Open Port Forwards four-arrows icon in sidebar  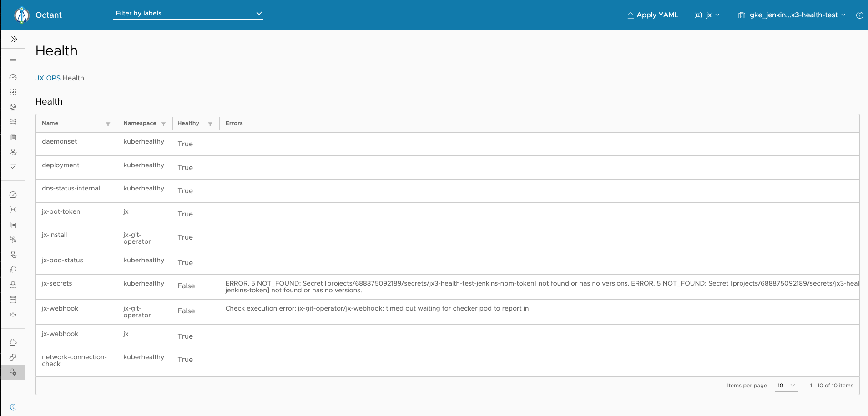point(13,315)
